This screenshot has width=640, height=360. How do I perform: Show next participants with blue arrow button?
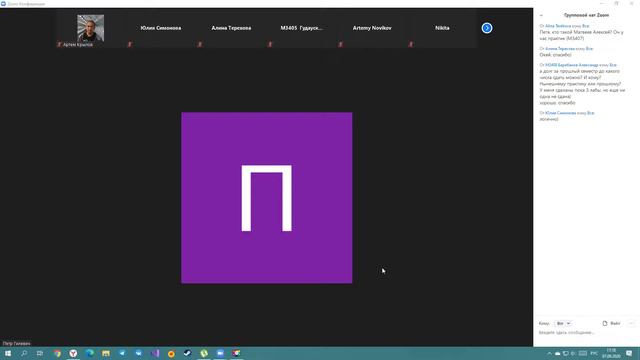tap(487, 28)
